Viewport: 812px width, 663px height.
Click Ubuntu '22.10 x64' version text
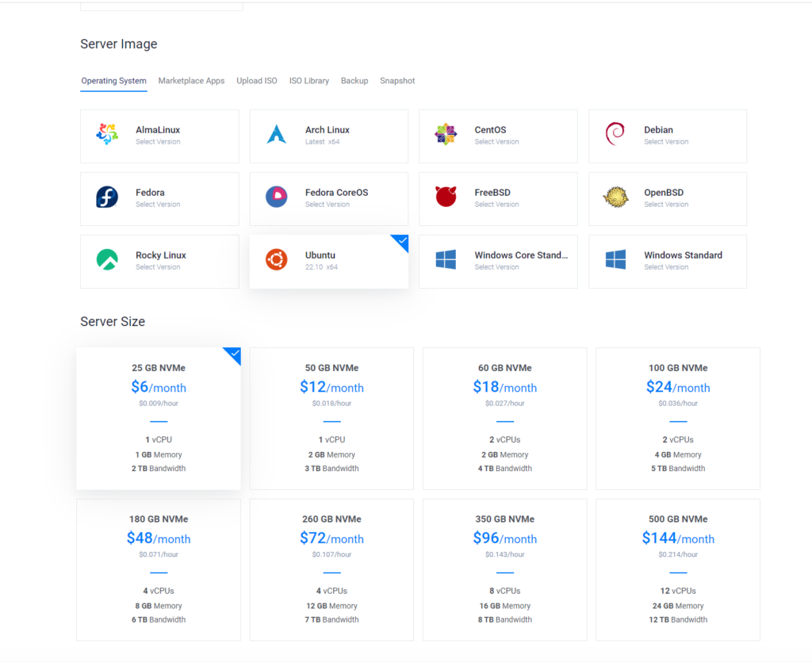(321, 267)
